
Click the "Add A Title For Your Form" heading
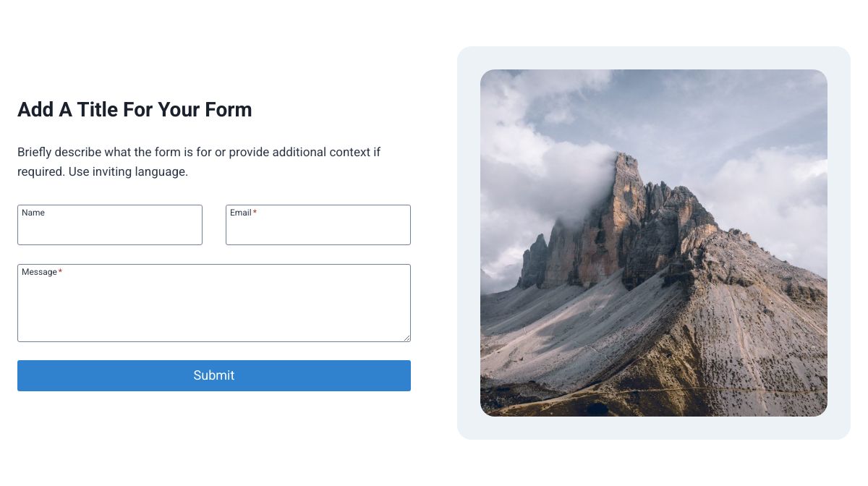(x=135, y=110)
